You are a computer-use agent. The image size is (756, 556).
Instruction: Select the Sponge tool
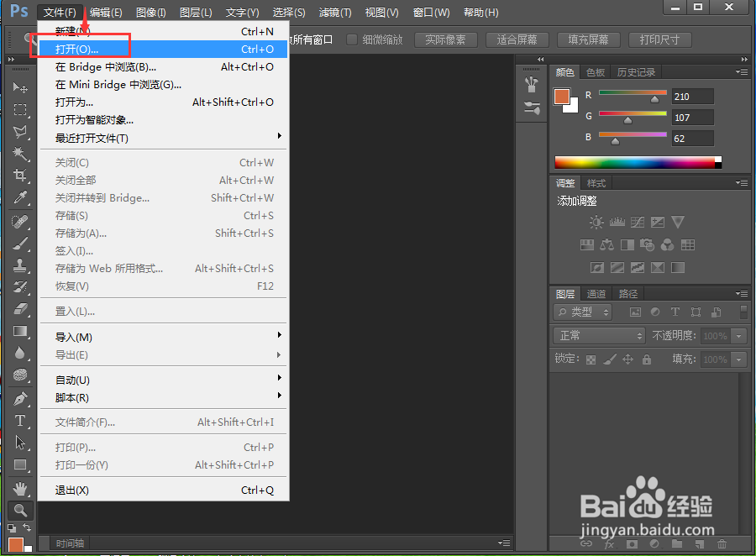click(x=20, y=375)
